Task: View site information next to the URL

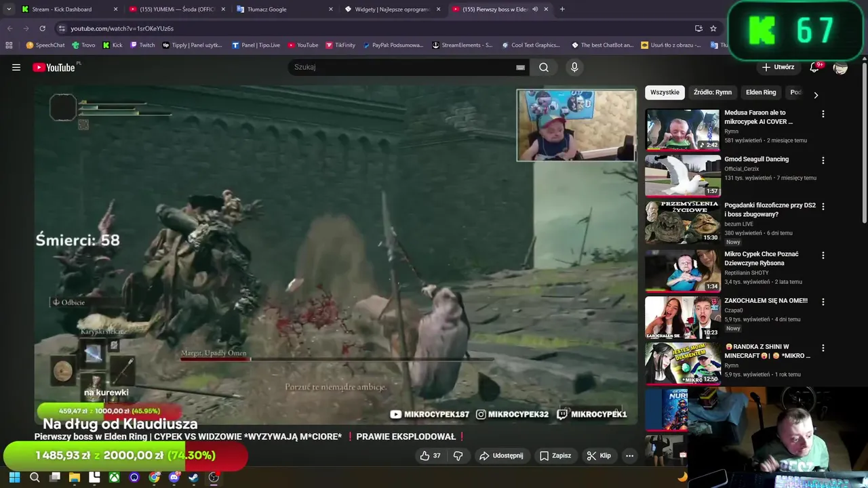Action: point(62,28)
